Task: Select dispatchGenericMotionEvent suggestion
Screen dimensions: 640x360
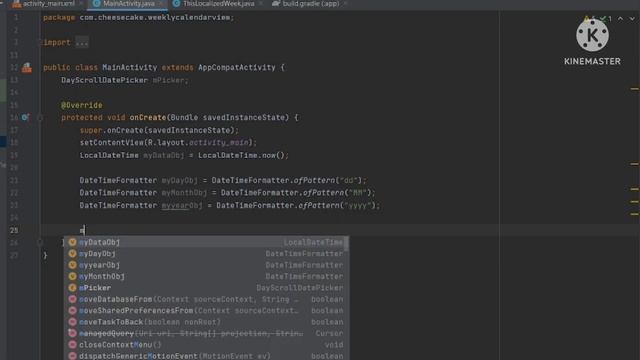Action: [206, 356]
